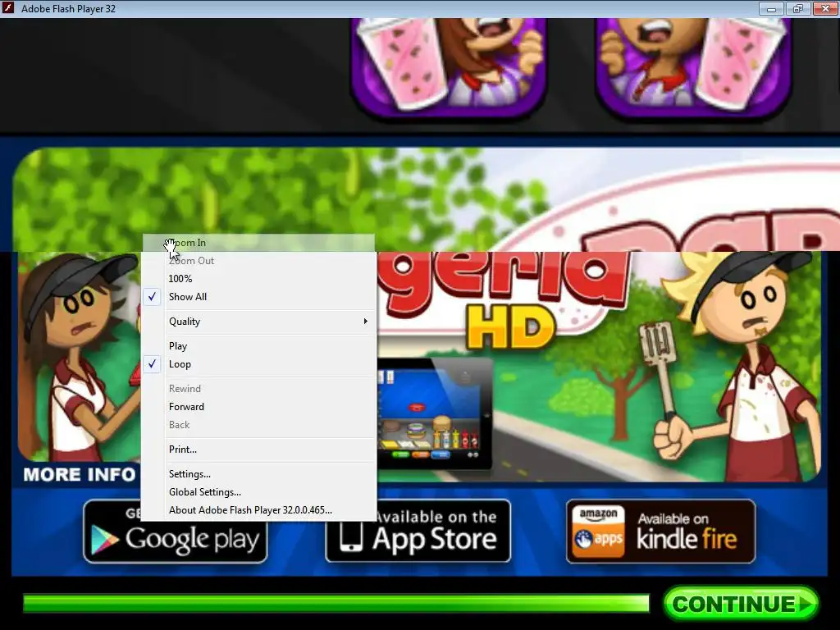Image resolution: width=840 pixels, height=630 pixels.
Task: Open About Adobe Flash Player 32.0.0.465...
Action: click(258, 510)
